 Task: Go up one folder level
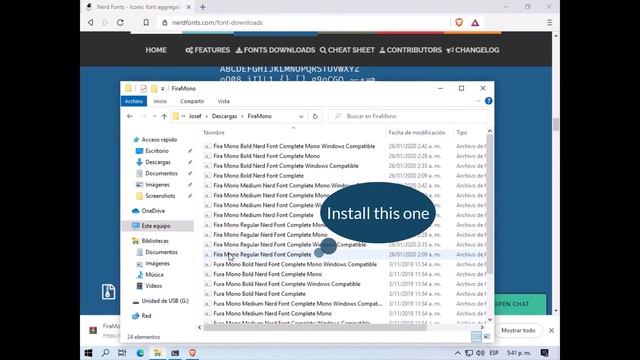click(x=164, y=116)
